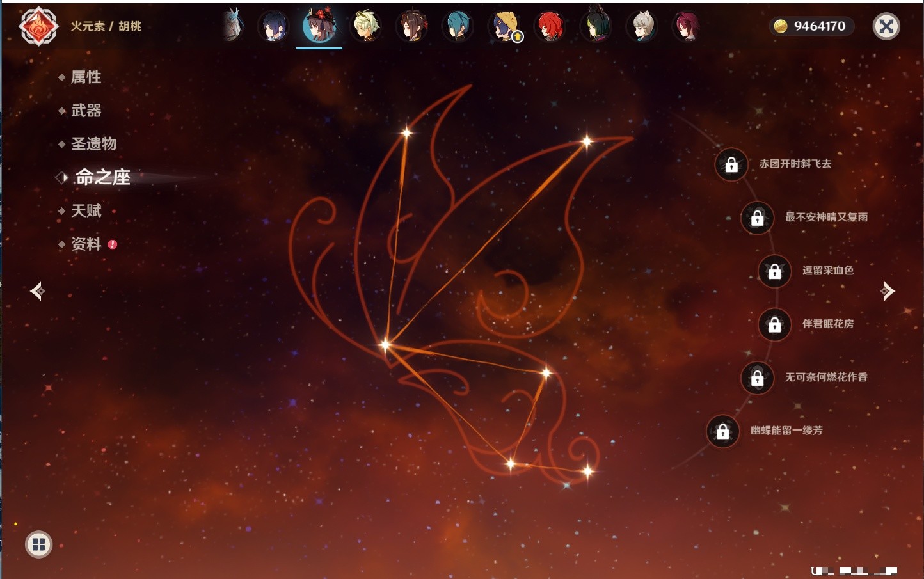Select the highlighted Hu Tao avatar
This screenshot has width=924, height=579.
pyautogui.click(x=319, y=26)
